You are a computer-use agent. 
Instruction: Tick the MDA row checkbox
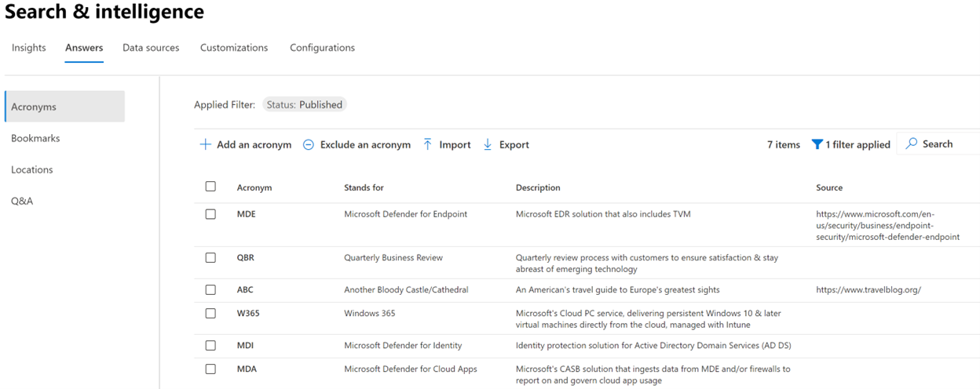coord(210,369)
